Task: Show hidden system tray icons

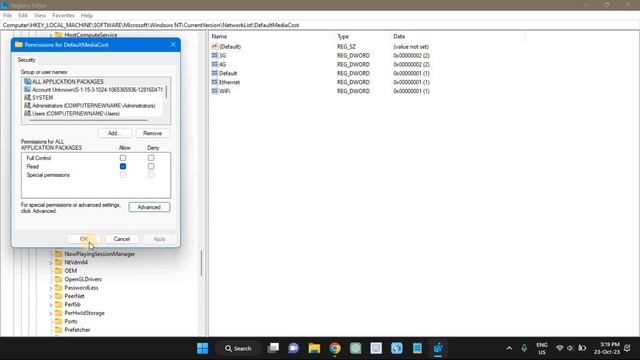Action: [509, 348]
